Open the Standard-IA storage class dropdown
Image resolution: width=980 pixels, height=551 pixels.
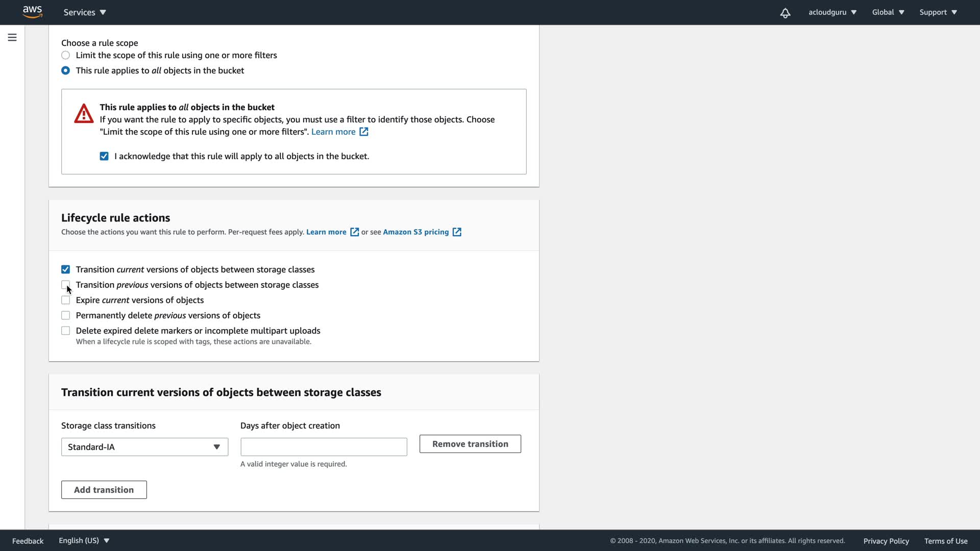(144, 447)
